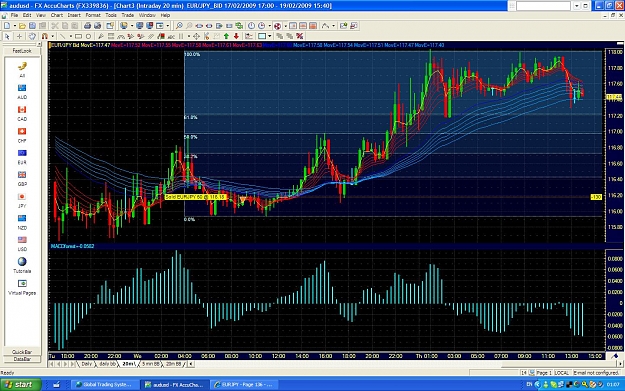The image size is (625, 391).
Task: Select the line drawing tool
Action: coord(63,36)
